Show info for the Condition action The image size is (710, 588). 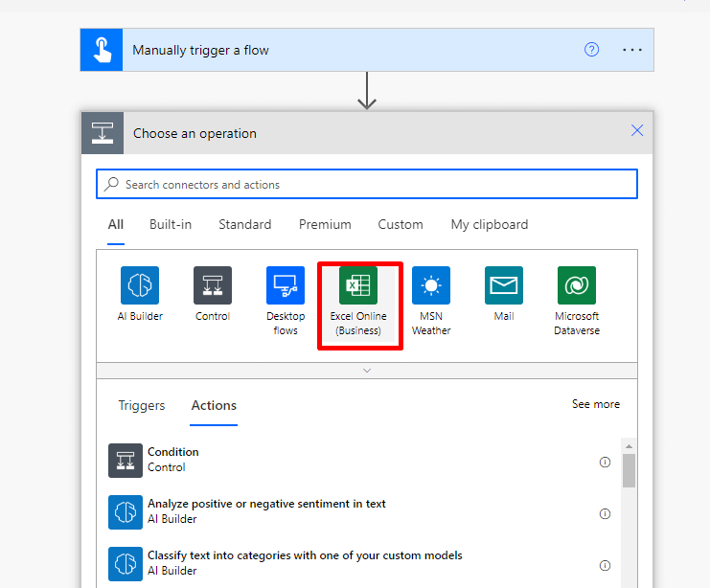coord(605,462)
